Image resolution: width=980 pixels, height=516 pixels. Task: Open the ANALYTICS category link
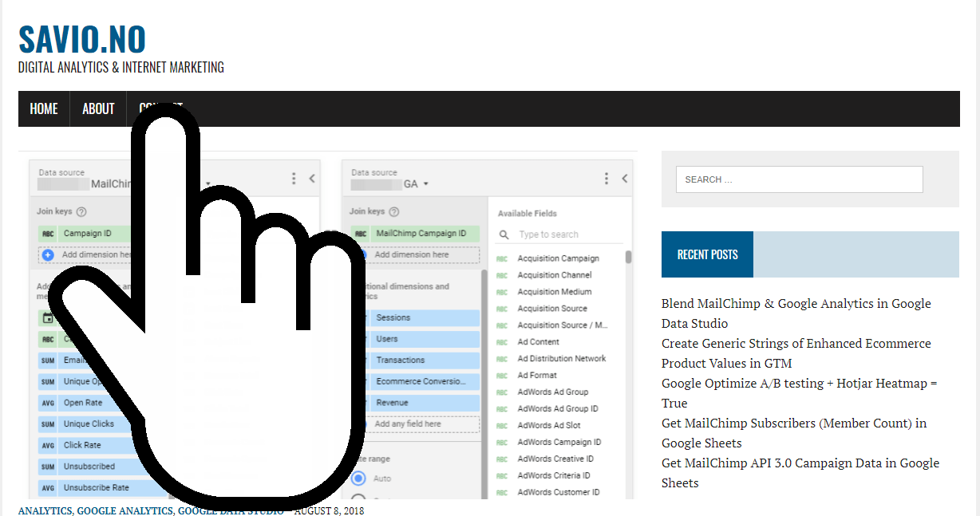[45, 510]
